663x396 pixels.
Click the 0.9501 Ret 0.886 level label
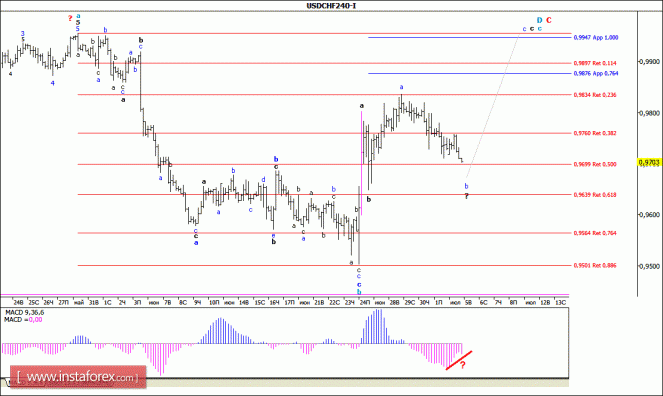(x=595, y=266)
